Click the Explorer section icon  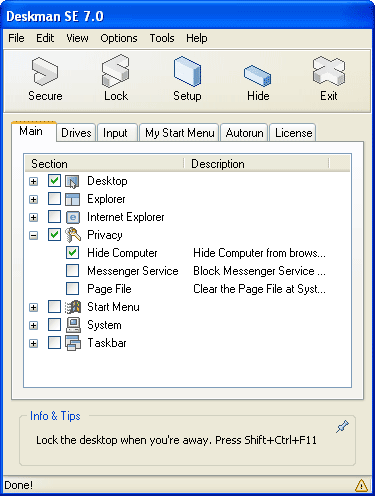(x=72, y=199)
